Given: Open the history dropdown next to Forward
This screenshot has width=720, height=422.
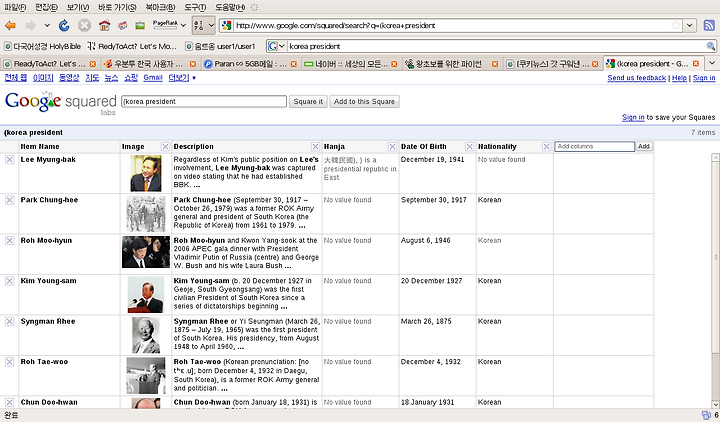Looking at the screenshot, I should click(x=47, y=25).
